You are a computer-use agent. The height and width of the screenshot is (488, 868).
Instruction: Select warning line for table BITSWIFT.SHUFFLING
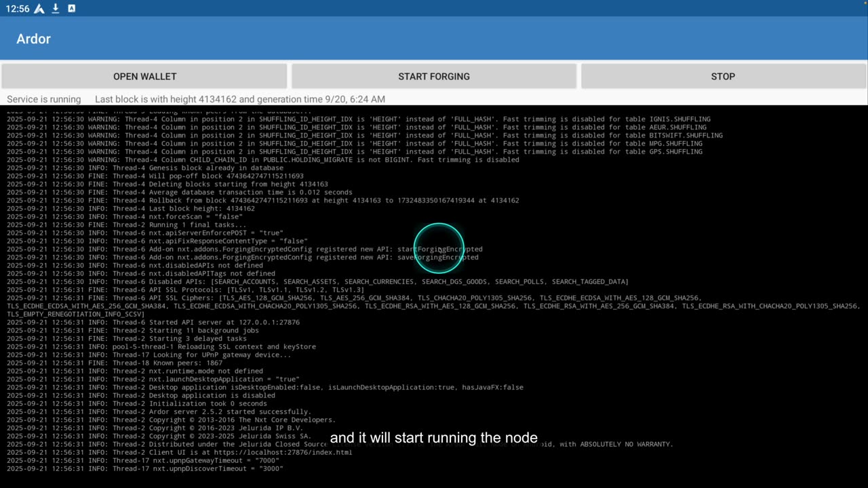(x=365, y=136)
